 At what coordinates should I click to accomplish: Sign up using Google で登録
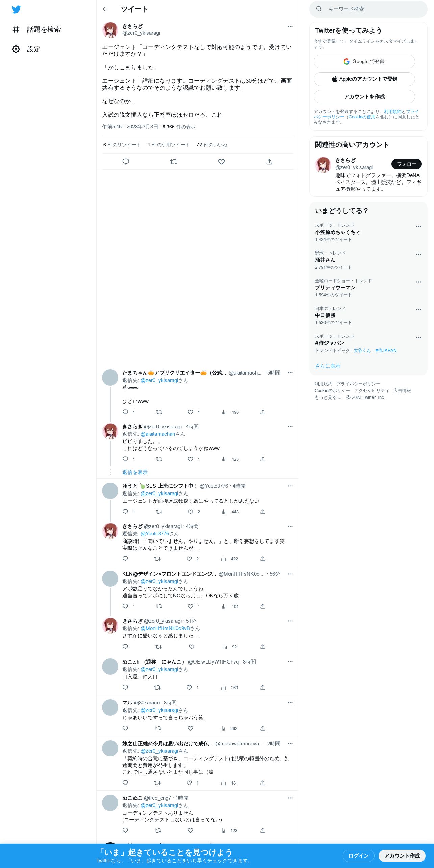(364, 62)
